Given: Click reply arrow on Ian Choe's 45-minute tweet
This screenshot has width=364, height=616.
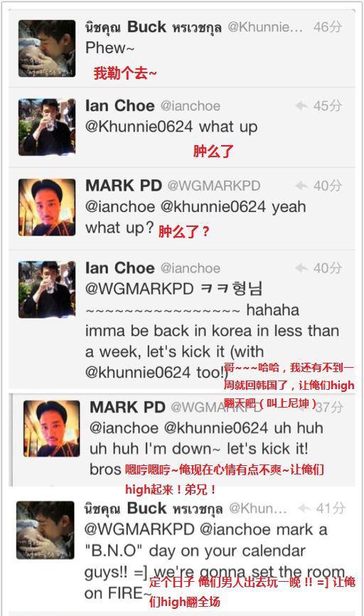Looking at the screenshot, I should [301, 105].
